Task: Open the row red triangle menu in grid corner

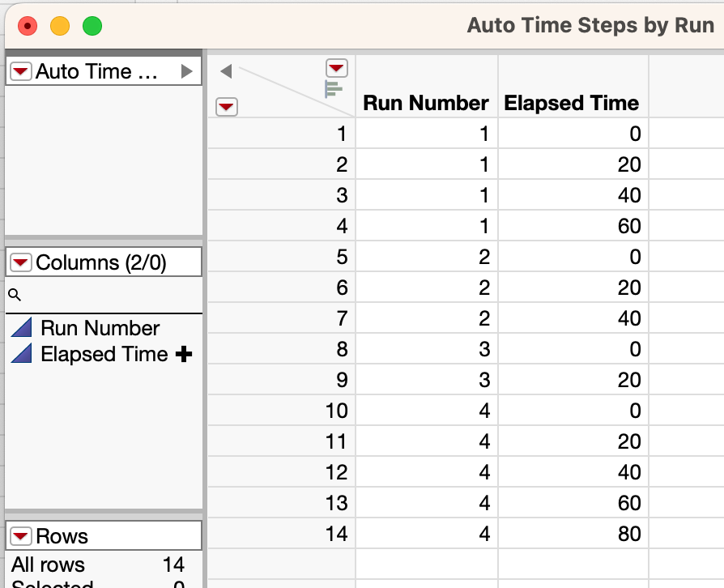Action: [227, 106]
